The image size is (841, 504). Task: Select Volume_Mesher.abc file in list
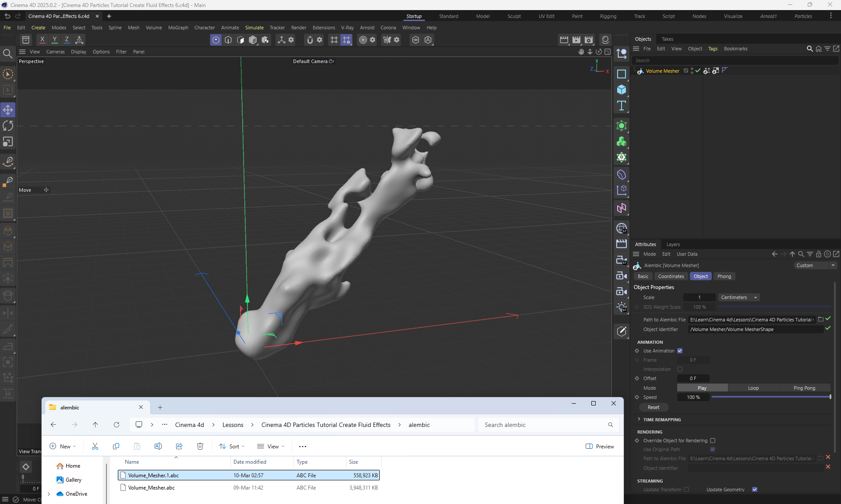click(152, 488)
